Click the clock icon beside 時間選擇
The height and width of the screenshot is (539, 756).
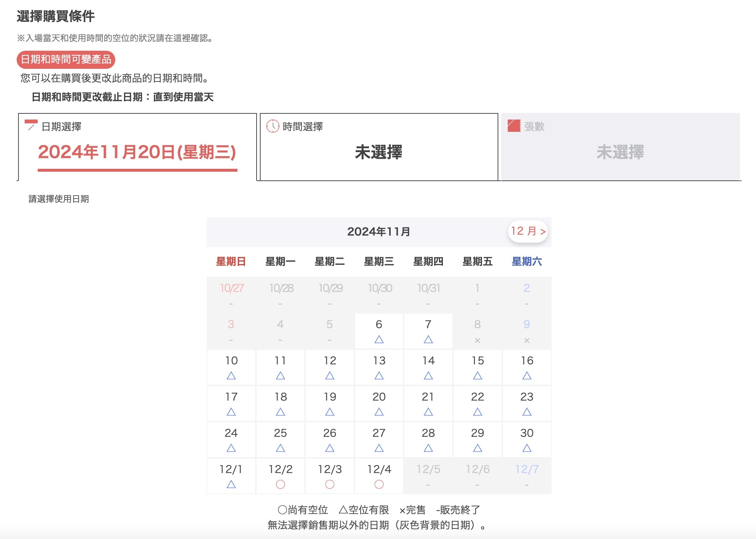(273, 126)
